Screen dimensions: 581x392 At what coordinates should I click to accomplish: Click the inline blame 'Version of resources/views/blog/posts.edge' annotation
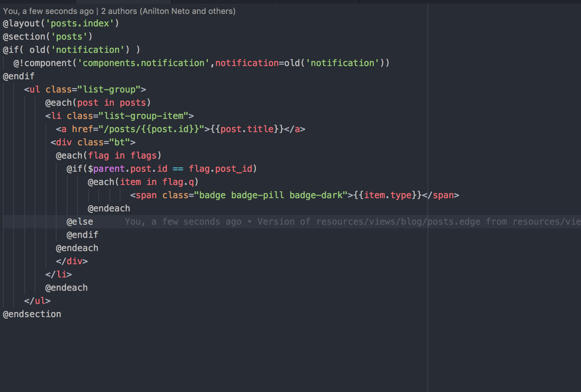[369, 222]
